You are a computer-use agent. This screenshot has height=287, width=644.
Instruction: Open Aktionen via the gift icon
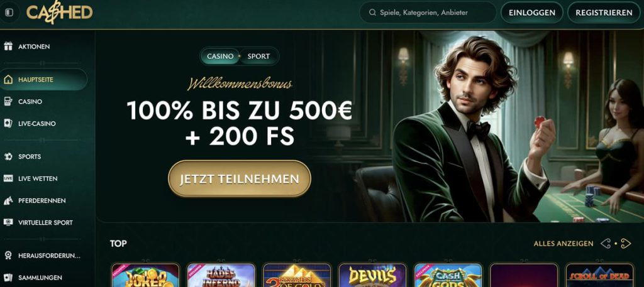(8, 46)
